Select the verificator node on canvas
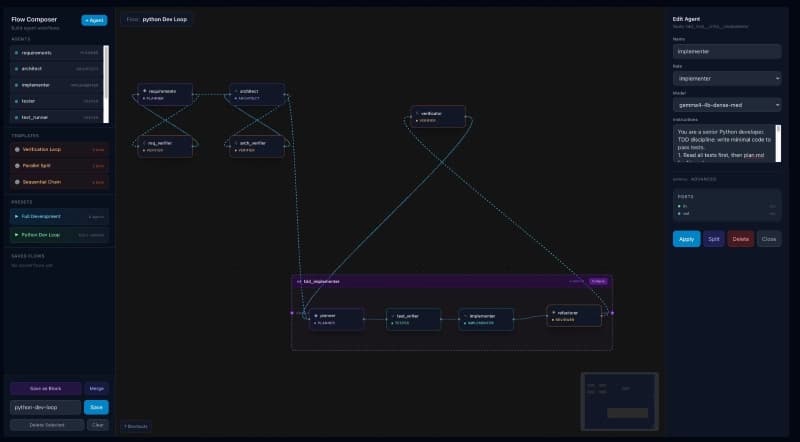 click(x=438, y=116)
